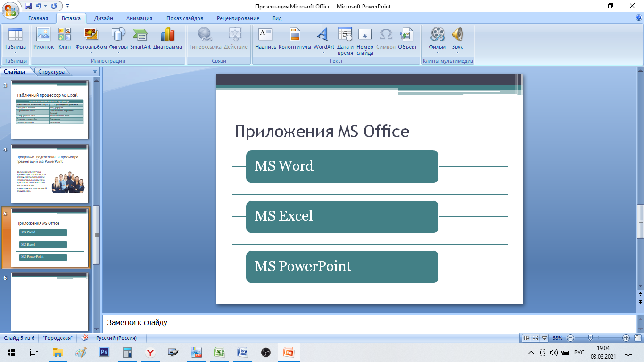Viewport: 644px width, 362px height.
Task: Click the Заметки к слайду notes field
Action: pyautogui.click(x=370, y=323)
